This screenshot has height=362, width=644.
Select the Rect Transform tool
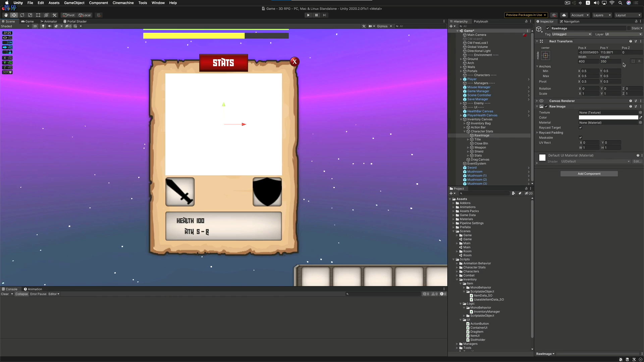(38, 15)
